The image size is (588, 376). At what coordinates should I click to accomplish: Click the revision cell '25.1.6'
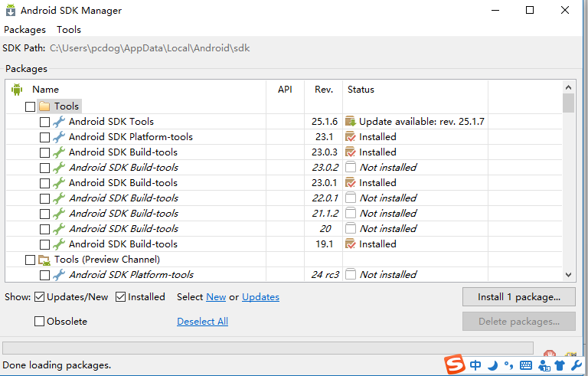point(325,122)
